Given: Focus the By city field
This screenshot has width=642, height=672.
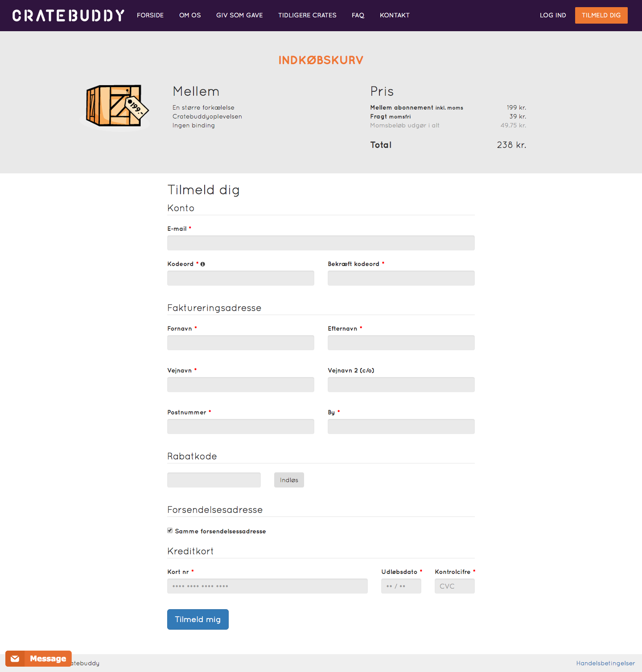Looking at the screenshot, I should point(401,426).
